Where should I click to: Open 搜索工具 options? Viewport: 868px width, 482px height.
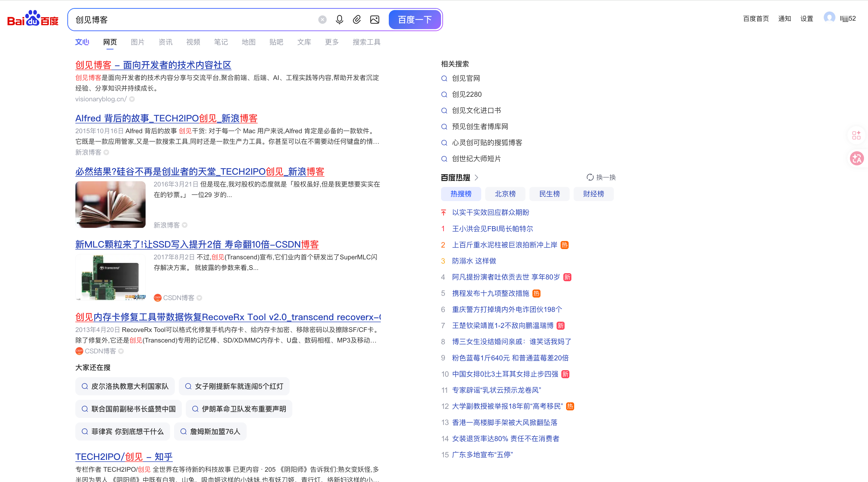[366, 42]
